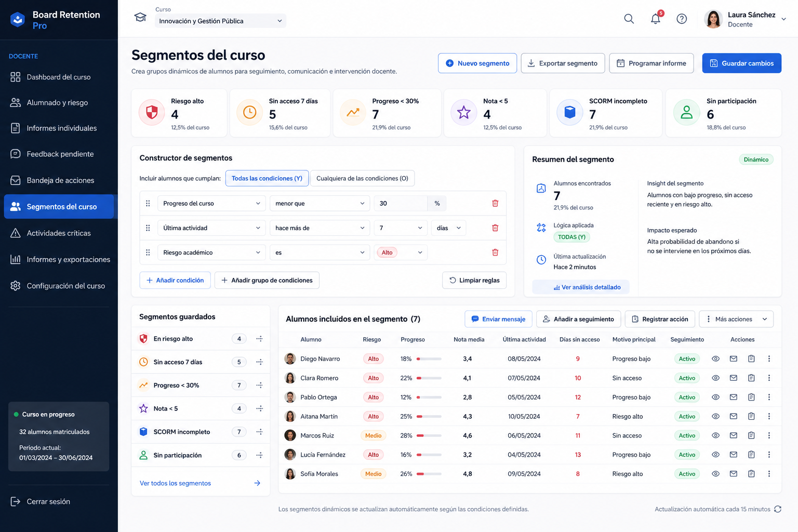Image resolution: width=798 pixels, height=532 pixels.
Task: View Sofía Morales's details with eye icon
Action: coord(715,474)
